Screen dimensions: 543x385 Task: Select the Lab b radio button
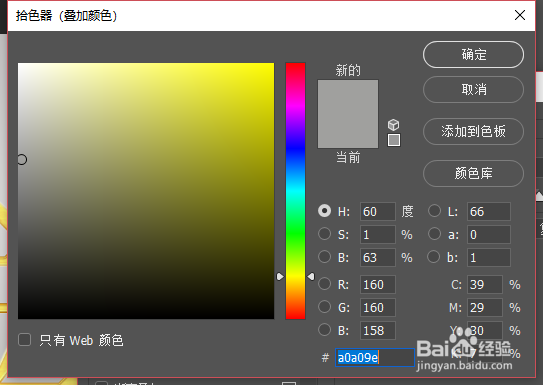click(x=434, y=257)
